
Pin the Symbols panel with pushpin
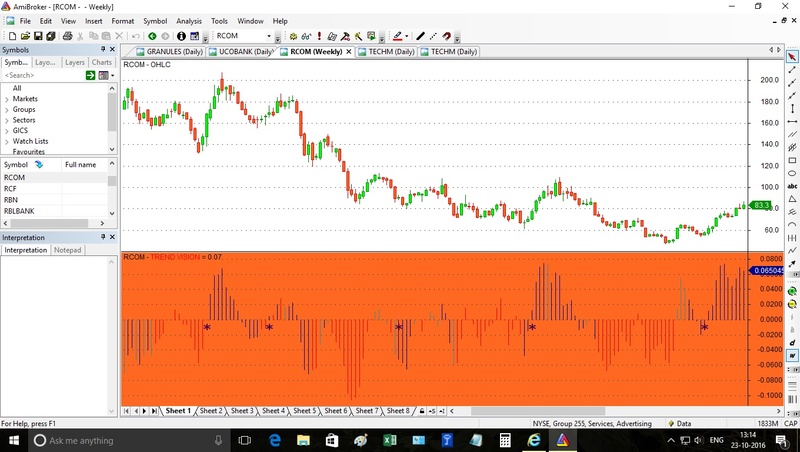(x=103, y=49)
